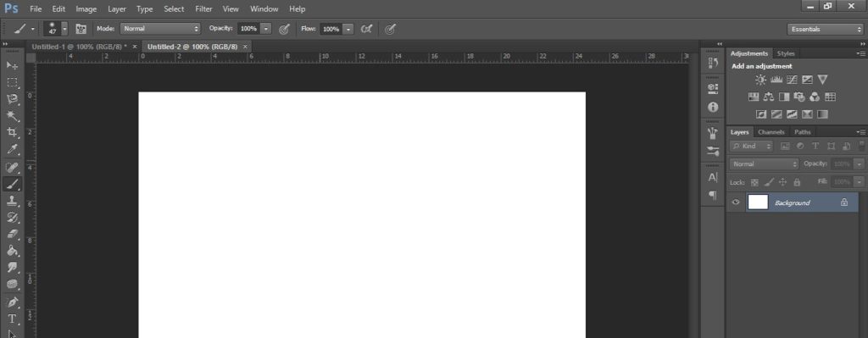Open the collapsed Paragraph panel icon
This screenshot has width=868, height=338.
713,196
